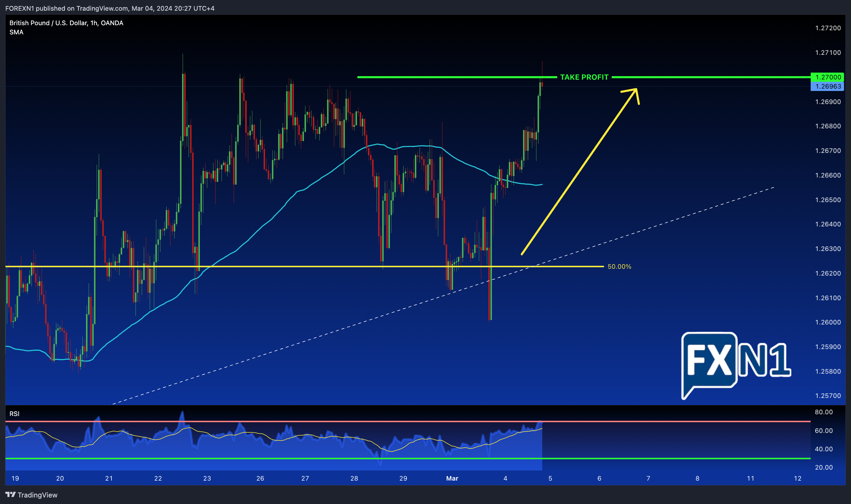Click the 1.26100 price axis label

828,298
